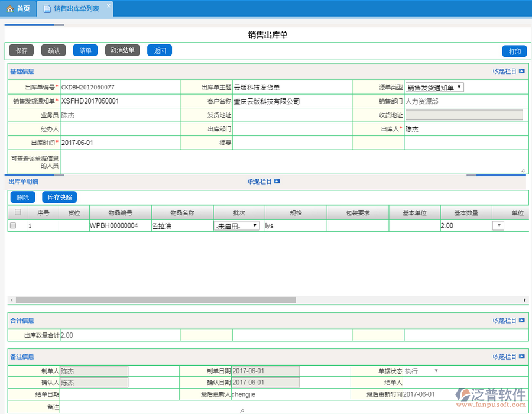Collapse the 基础信息 section icon
Viewport: 532px width, 414px height.
pos(521,72)
